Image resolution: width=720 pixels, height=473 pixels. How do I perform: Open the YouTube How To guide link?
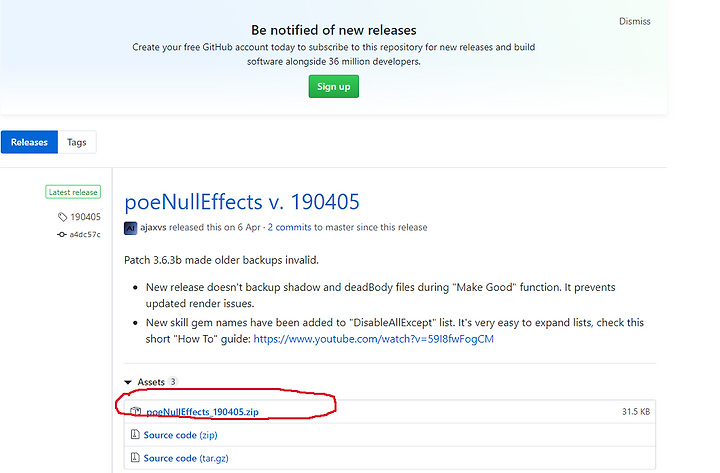point(373,339)
